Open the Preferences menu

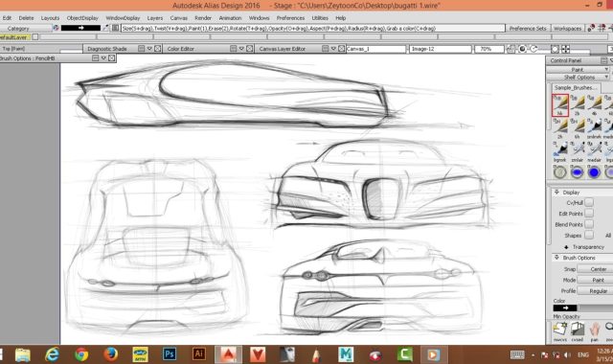click(290, 18)
